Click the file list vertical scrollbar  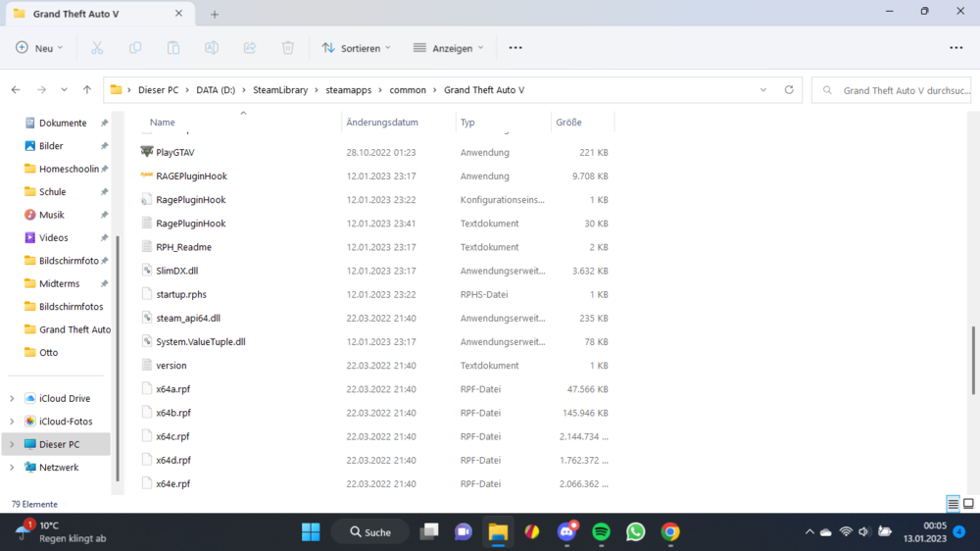tap(973, 360)
